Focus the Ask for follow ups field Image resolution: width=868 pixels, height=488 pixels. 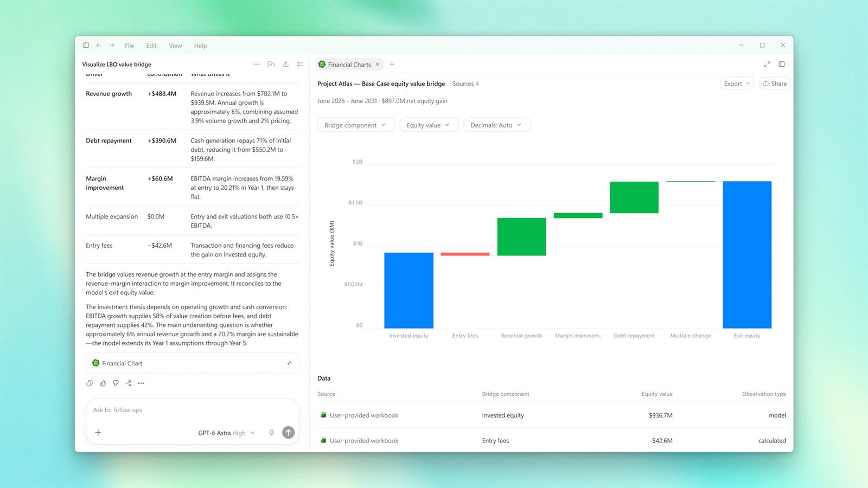(x=193, y=410)
